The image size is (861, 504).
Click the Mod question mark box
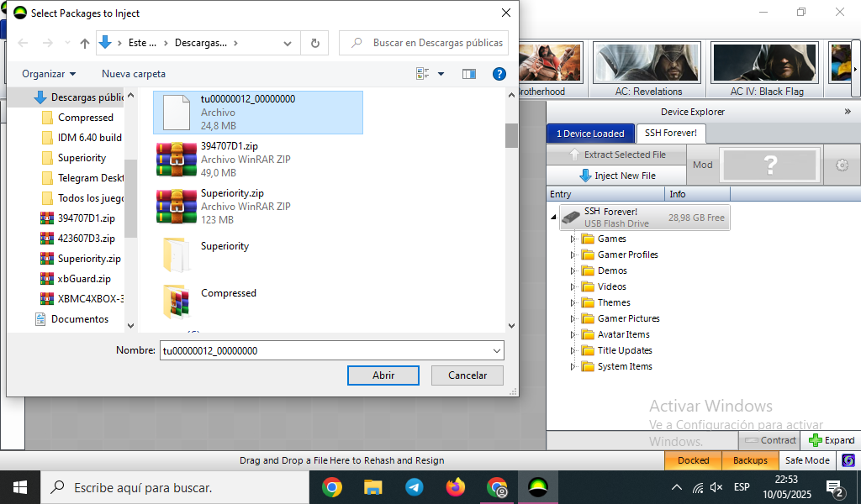770,165
